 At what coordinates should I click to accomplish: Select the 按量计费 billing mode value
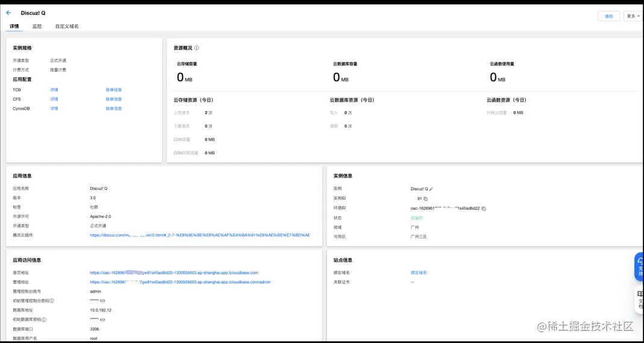(x=58, y=71)
